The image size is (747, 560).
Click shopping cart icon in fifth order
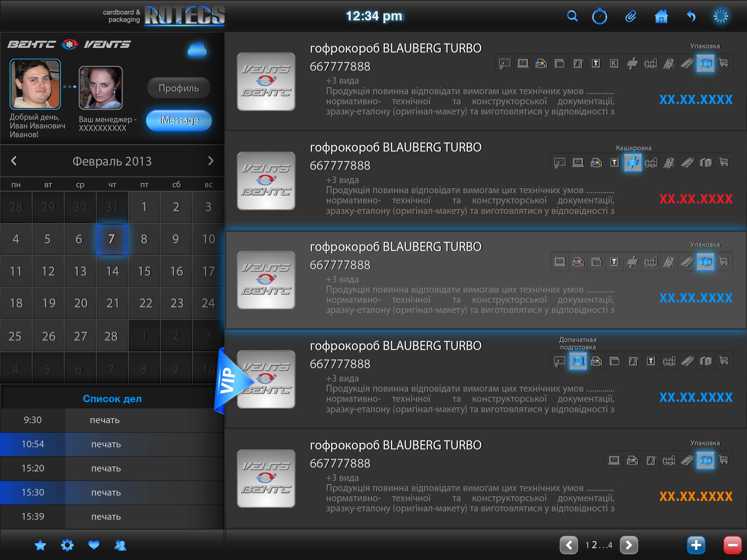(x=724, y=460)
